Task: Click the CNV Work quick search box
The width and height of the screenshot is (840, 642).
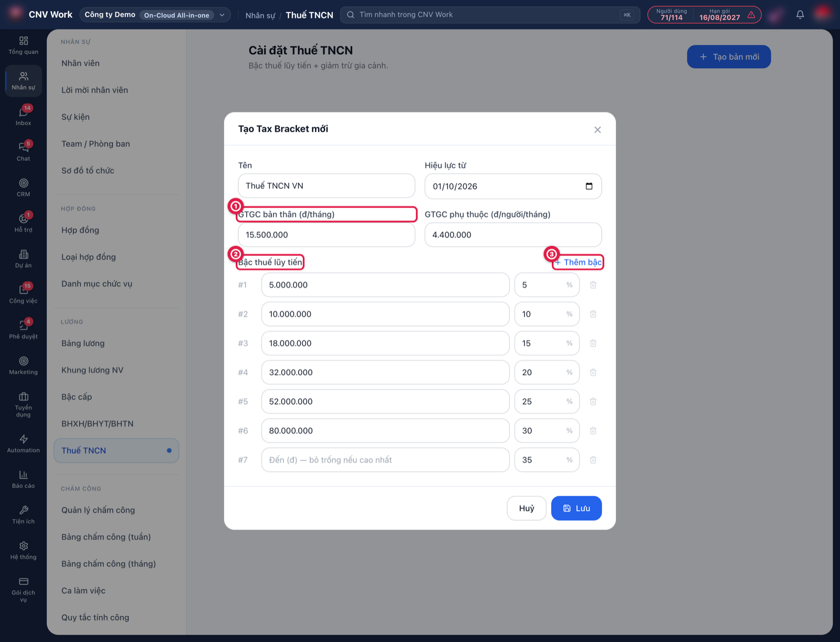Action: click(x=490, y=15)
